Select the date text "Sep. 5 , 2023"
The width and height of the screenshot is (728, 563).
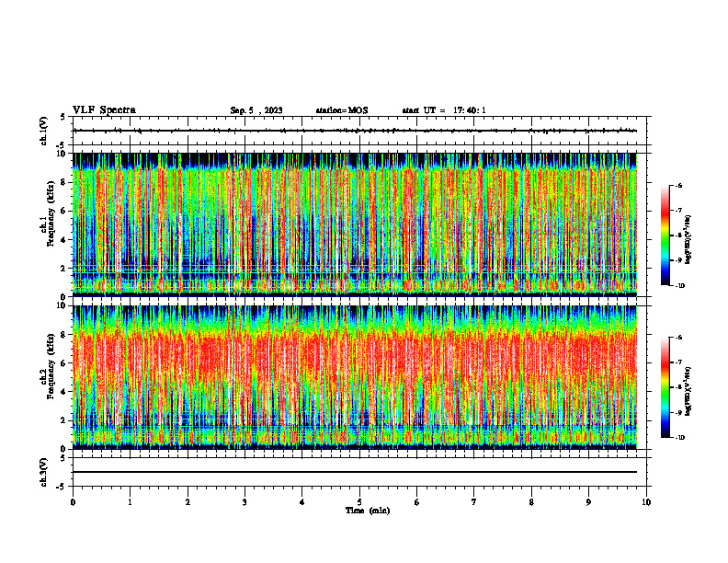(256, 110)
